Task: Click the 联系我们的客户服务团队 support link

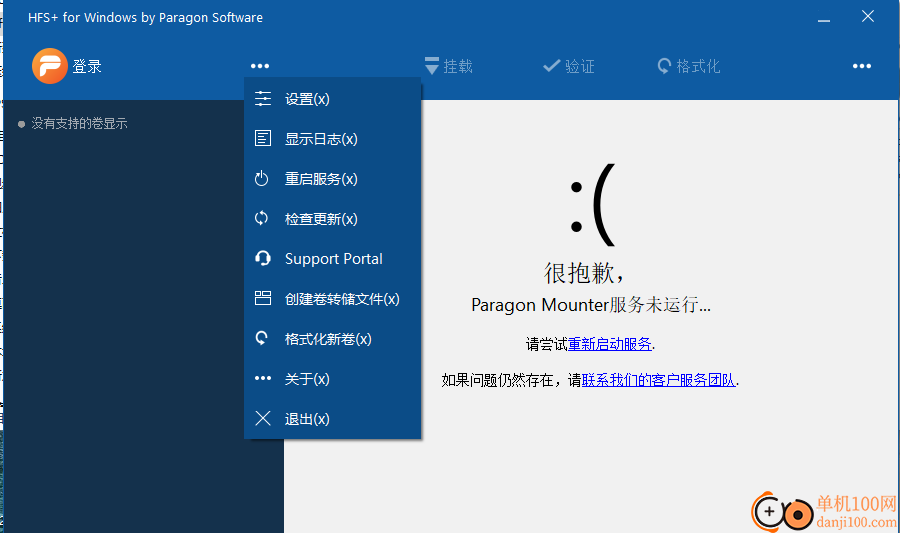Action: (658, 380)
